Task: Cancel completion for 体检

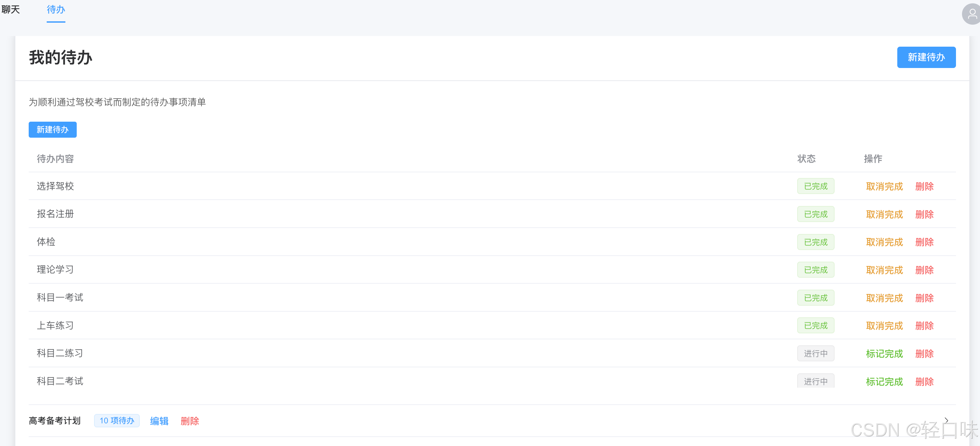Action: pos(884,242)
